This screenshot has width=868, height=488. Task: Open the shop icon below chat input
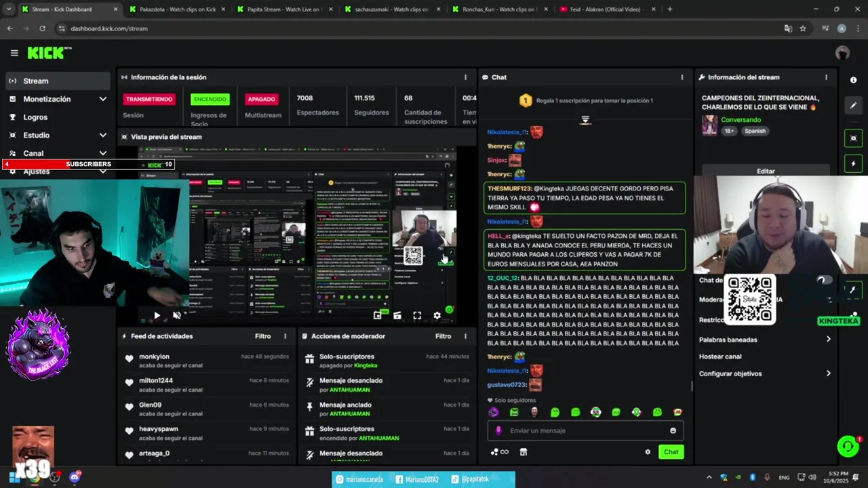(x=523, y=452)
